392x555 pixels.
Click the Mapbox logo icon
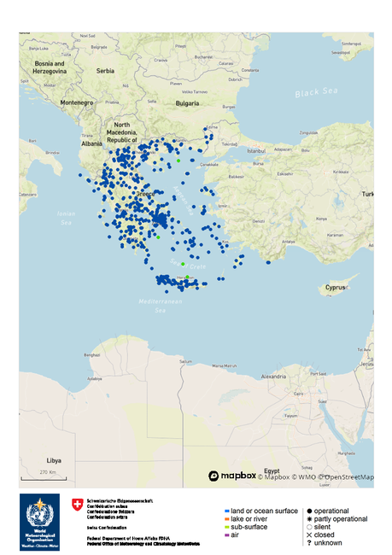(x=214, y=476)
